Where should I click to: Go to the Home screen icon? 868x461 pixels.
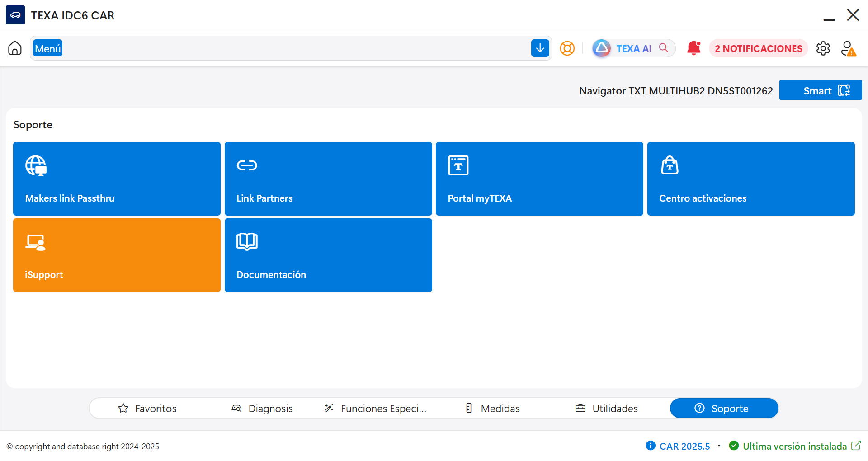pos(15,48)
